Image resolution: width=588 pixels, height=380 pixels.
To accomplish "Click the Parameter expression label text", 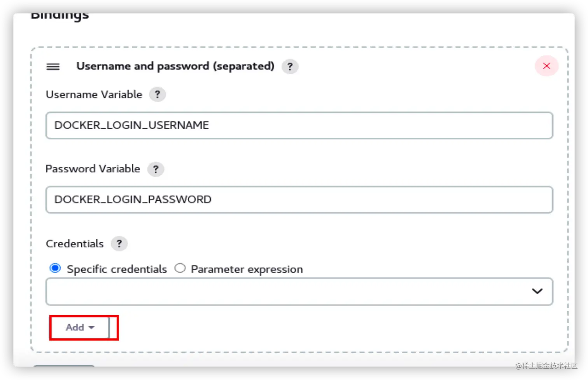I will (x=247, y=269).
